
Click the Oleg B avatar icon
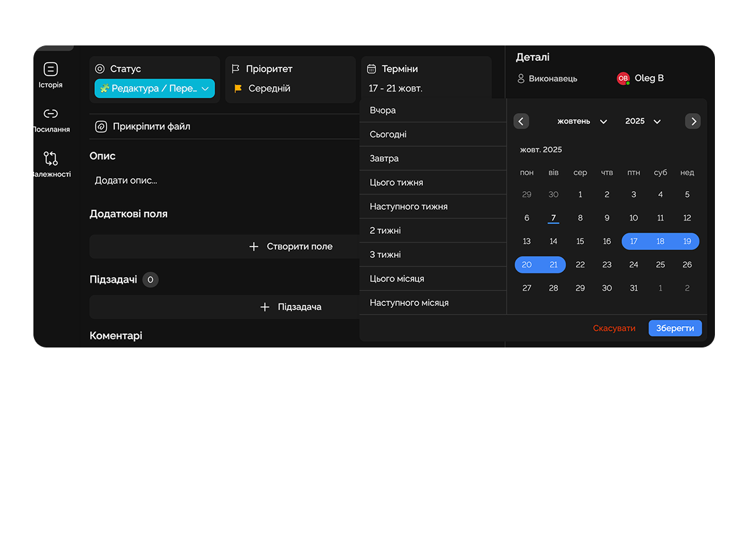click(x=623, y=78)
